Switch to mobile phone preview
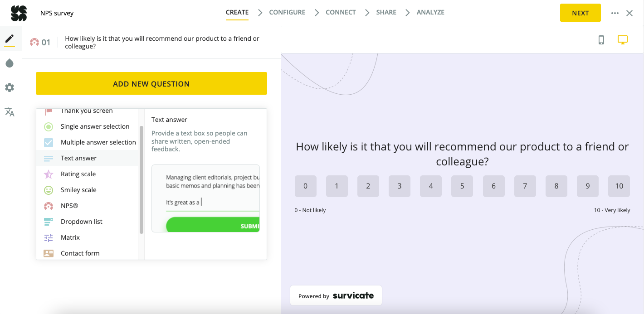644x314 pixels. pos(601,40)
